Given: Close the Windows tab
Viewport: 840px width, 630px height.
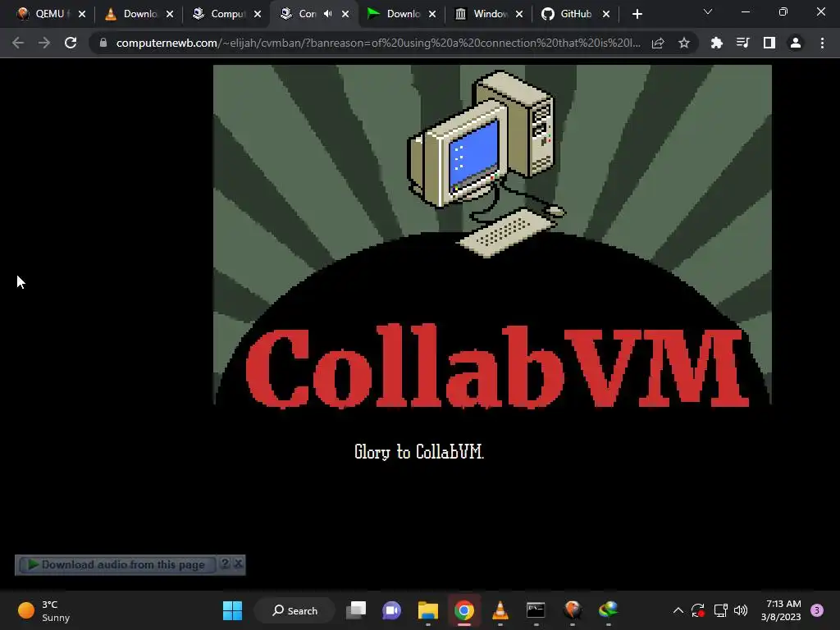Looking at the screenshot, I should point(519,15).
